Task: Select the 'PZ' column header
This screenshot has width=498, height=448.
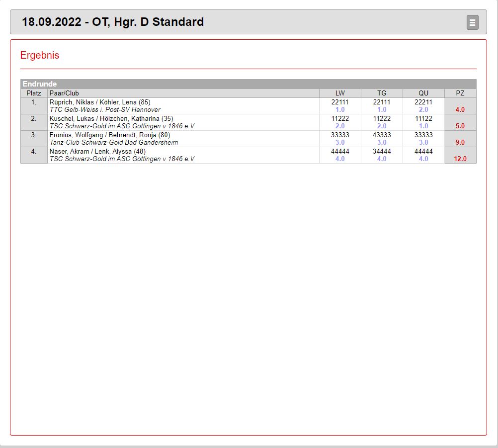Action: 460,93
